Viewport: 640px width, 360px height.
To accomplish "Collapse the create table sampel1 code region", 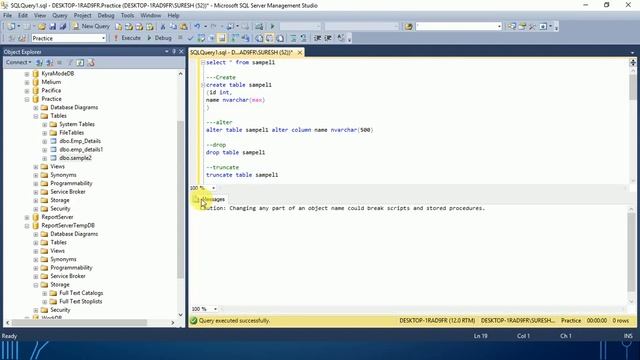I will pyautogui.click(x=203, y=85).
